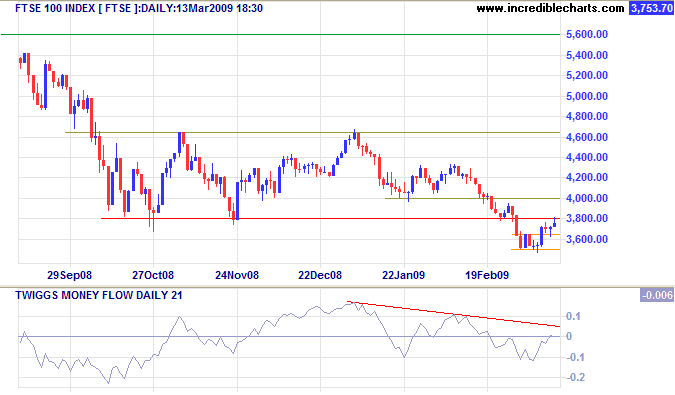Image resolution: width=675 pixels, height=395 pixels.
Task: Select the red 3,800 support line
Action: (330, 219)
